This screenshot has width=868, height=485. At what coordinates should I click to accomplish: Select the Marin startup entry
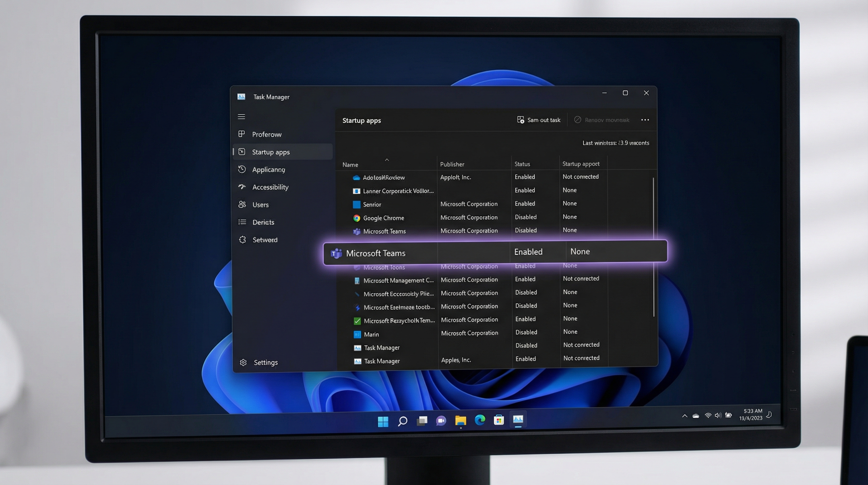(x=371, y=334)
